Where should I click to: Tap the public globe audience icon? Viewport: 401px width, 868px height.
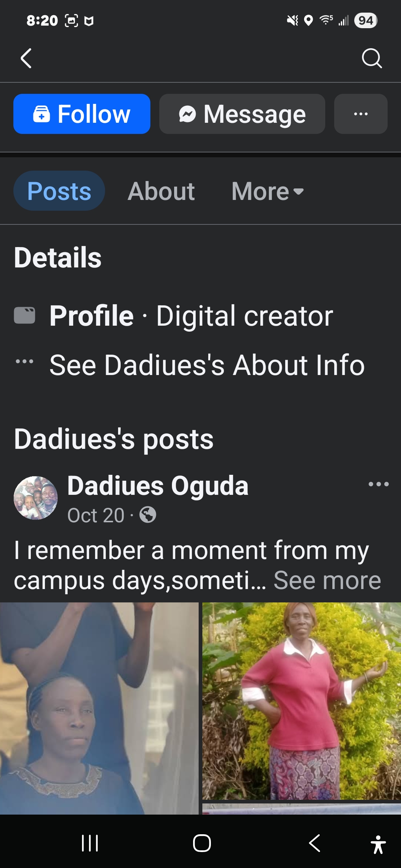pos(148,515)
